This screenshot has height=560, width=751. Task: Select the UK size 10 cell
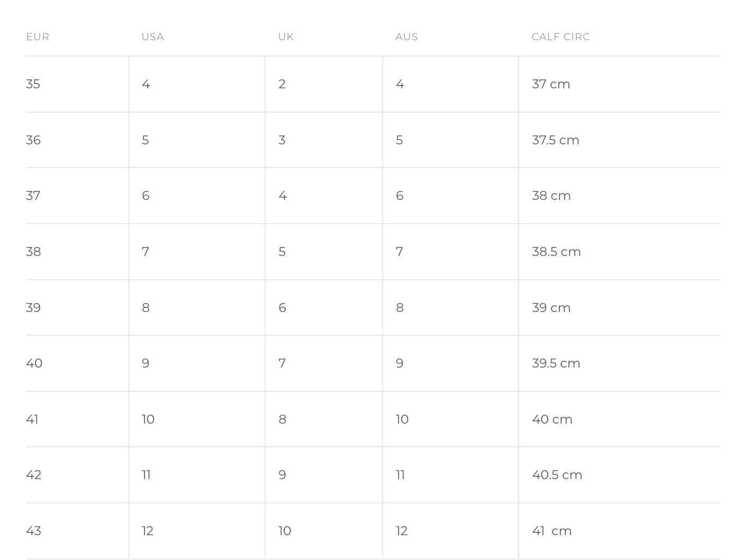click(285, 531)
